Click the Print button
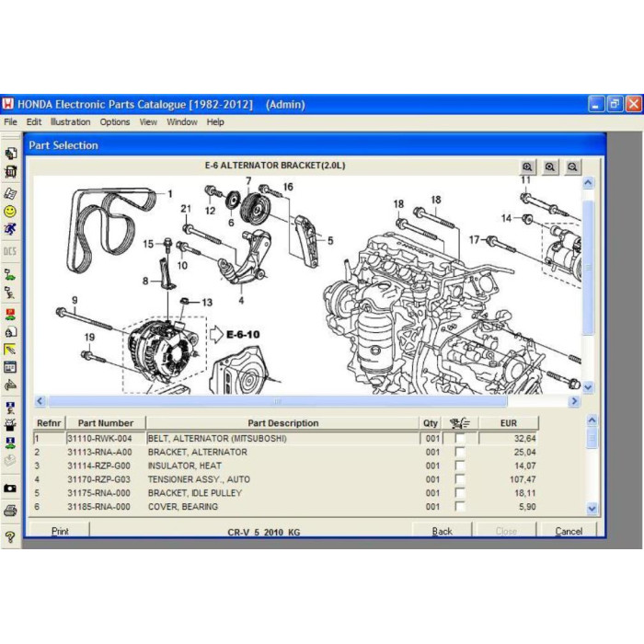Image resolution: width=644 pixels, height=644 pixels. pos(60,531)
